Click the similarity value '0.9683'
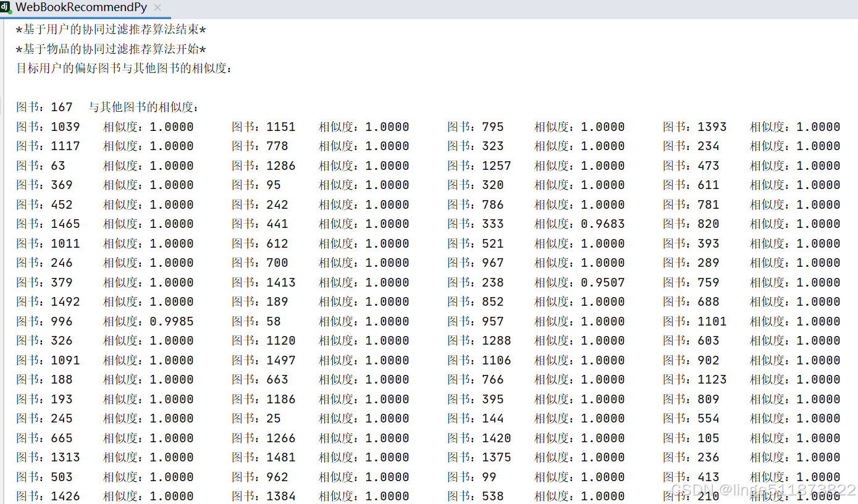 pyautogui.click(x=603, y=224)
